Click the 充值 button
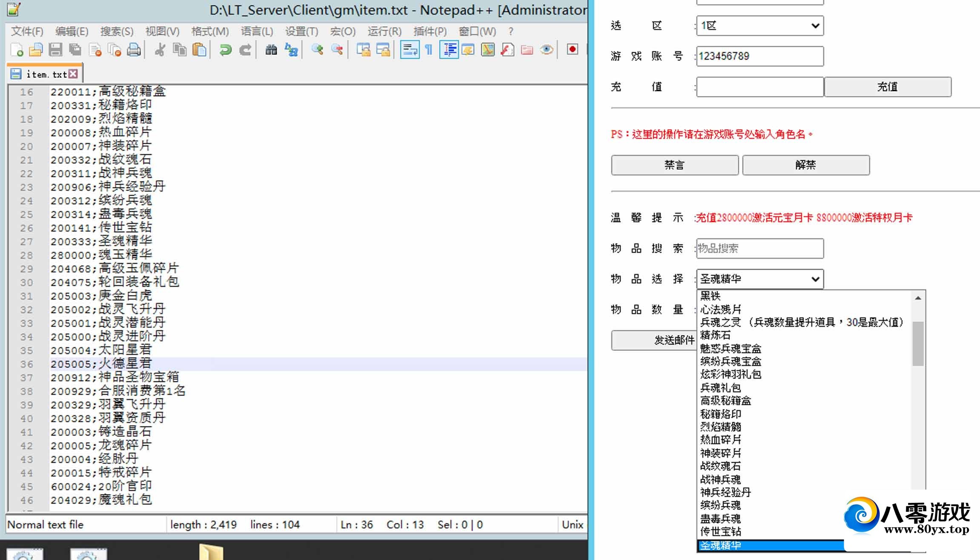 (888, 87)
